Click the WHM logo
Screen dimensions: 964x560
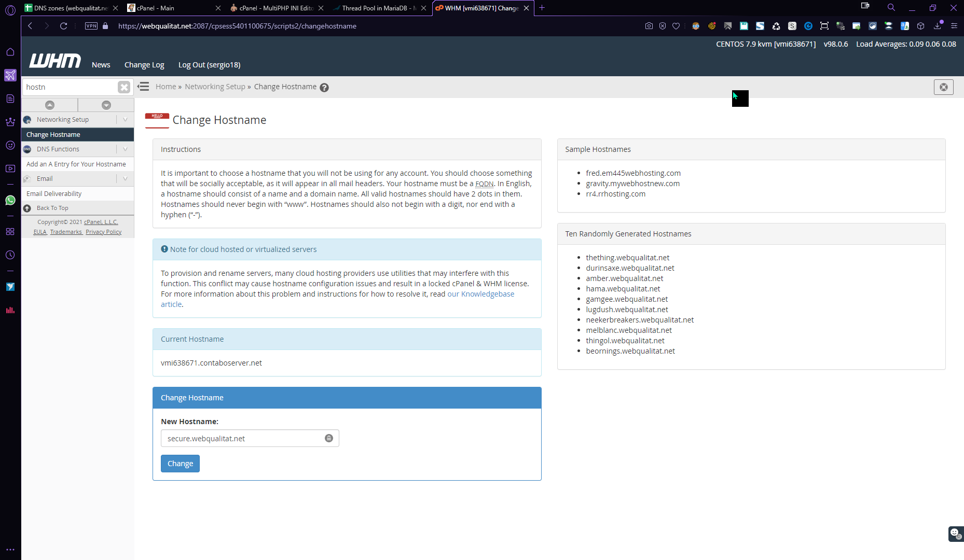click(x=55, y=61)
